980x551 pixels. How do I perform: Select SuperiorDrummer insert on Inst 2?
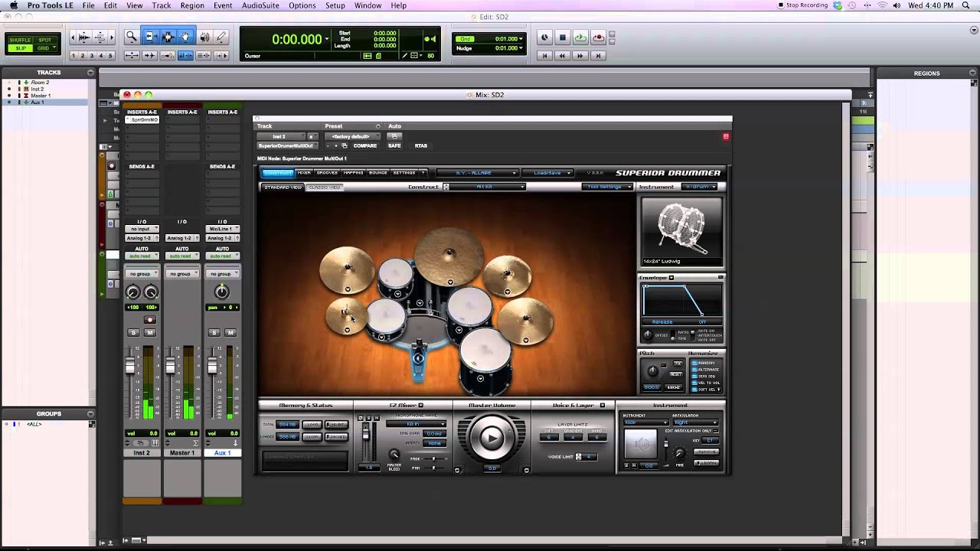(x=142, y=120)
